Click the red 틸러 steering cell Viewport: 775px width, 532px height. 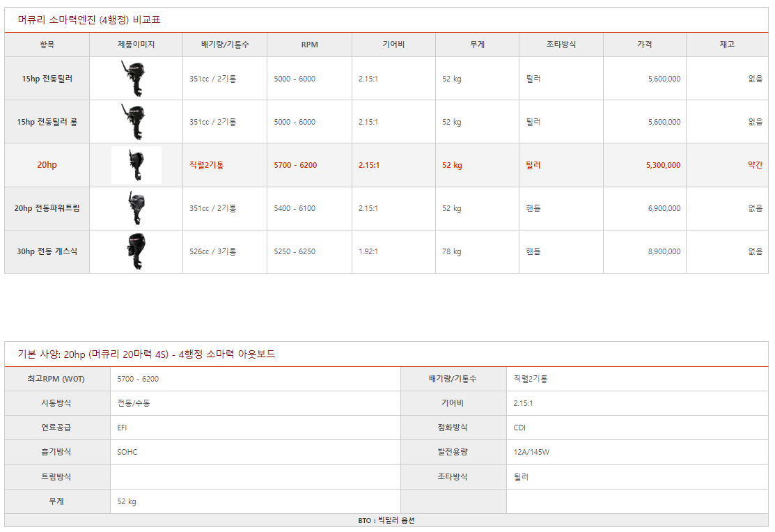(533, 165)
